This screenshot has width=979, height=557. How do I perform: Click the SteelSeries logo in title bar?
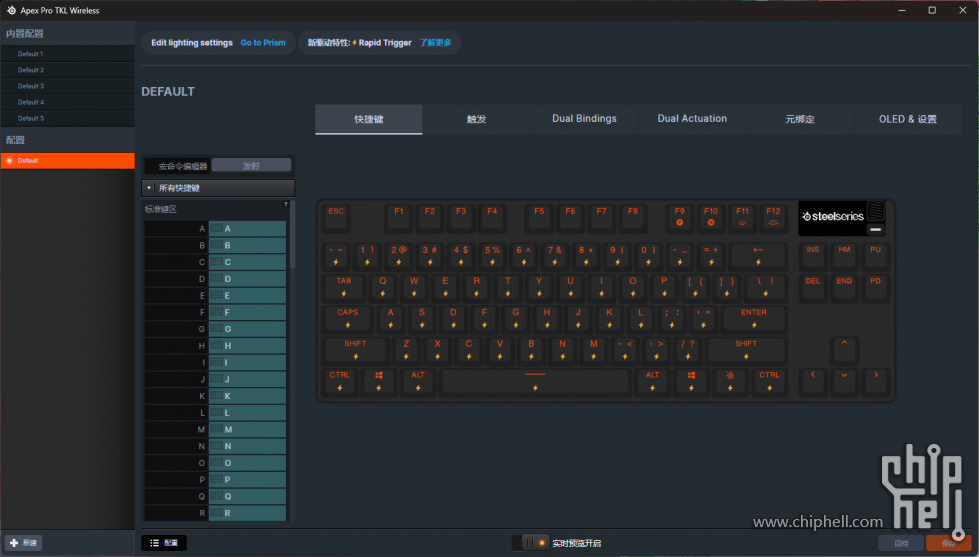[x=11, y=10]
